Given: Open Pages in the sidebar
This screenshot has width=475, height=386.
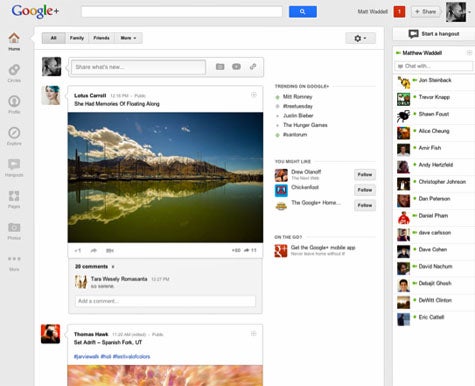Looking at the screenshot, I should tap(14, 199).
